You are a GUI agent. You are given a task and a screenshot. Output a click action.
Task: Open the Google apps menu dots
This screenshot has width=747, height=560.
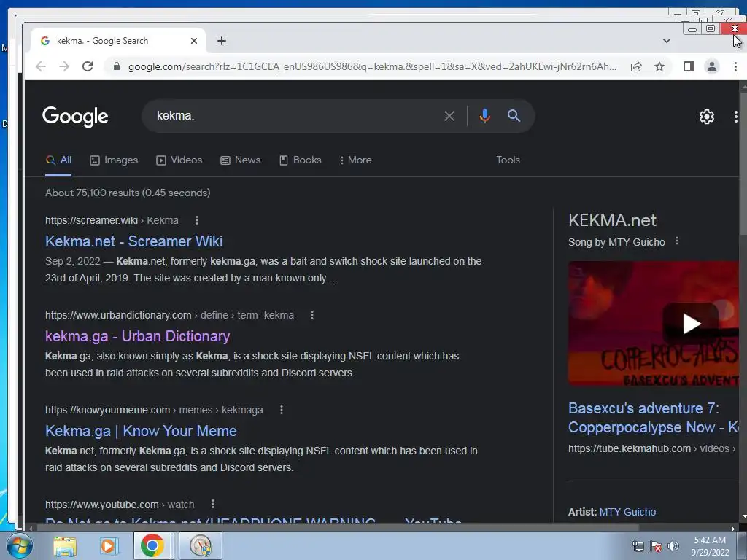736,116
